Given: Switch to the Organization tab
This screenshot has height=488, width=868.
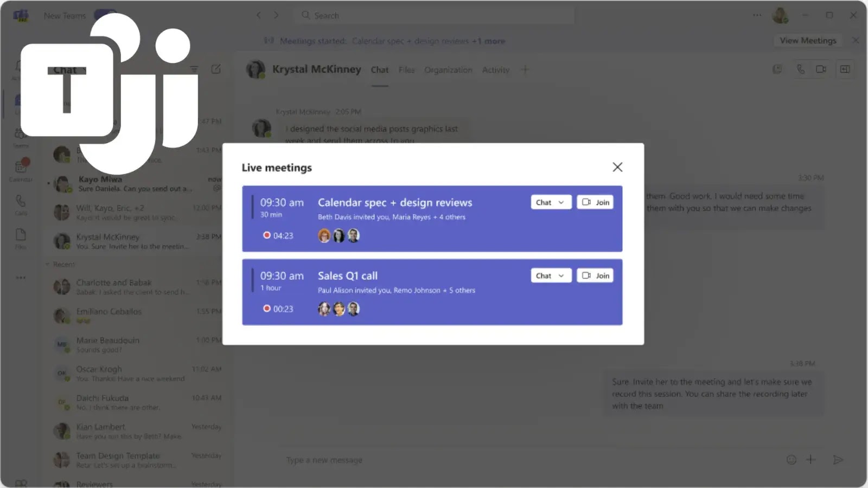Looking at the screenshot, I should pos(448,70).
